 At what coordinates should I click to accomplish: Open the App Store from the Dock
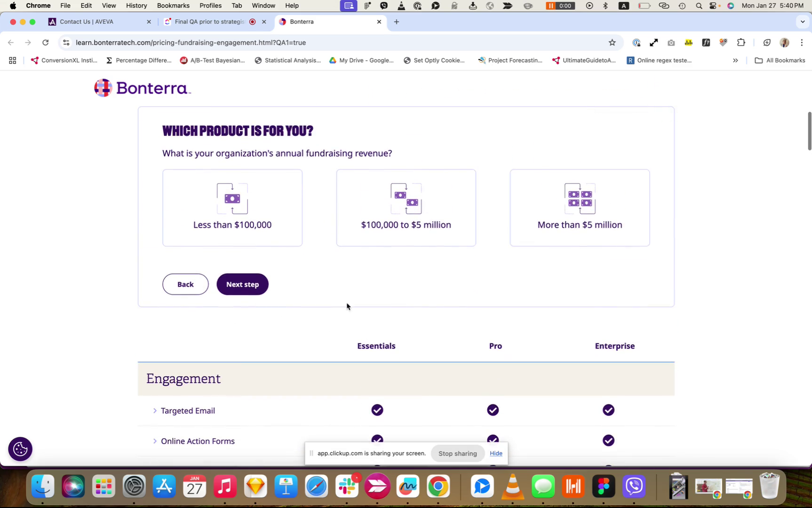tap(164, 486)
